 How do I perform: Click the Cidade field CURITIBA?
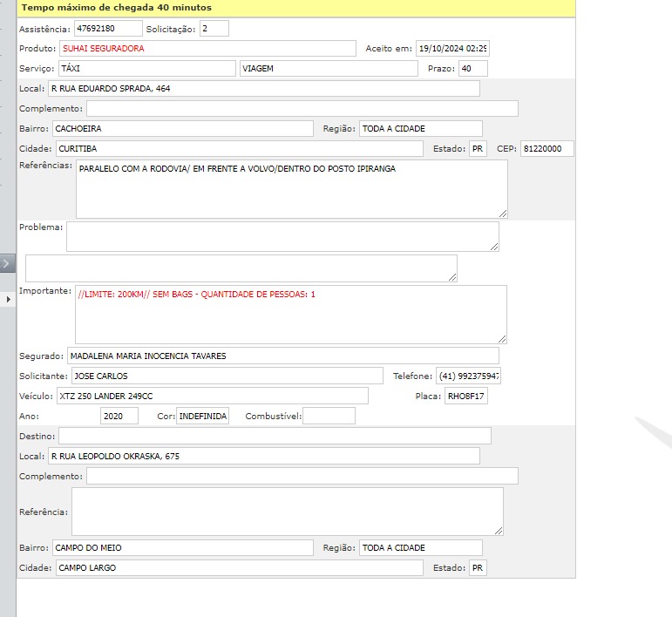239,149
